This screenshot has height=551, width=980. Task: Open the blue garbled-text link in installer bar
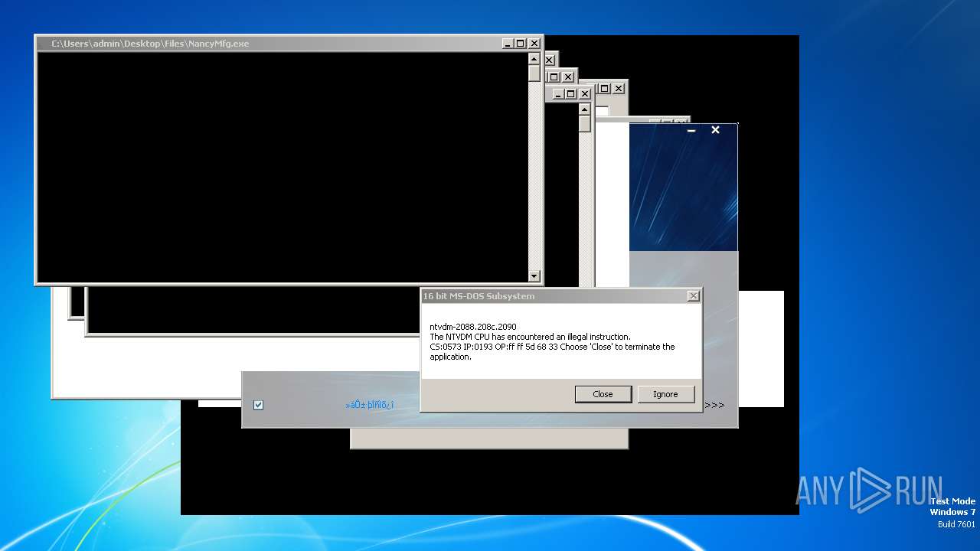369,405
